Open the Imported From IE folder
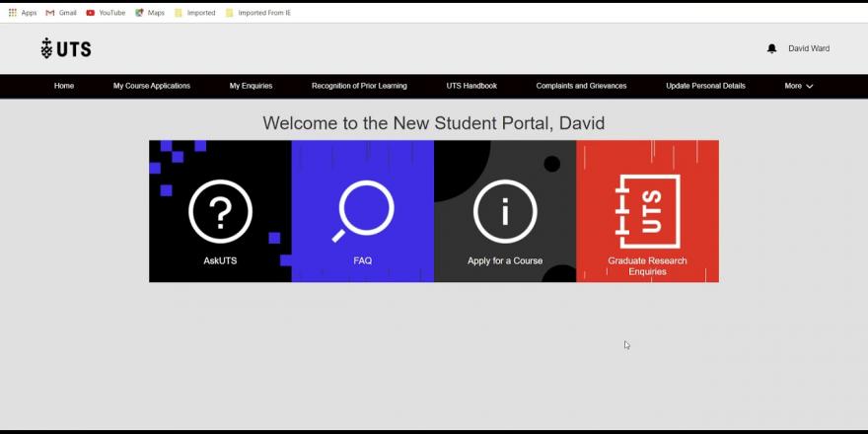 (x=258, y=13)
